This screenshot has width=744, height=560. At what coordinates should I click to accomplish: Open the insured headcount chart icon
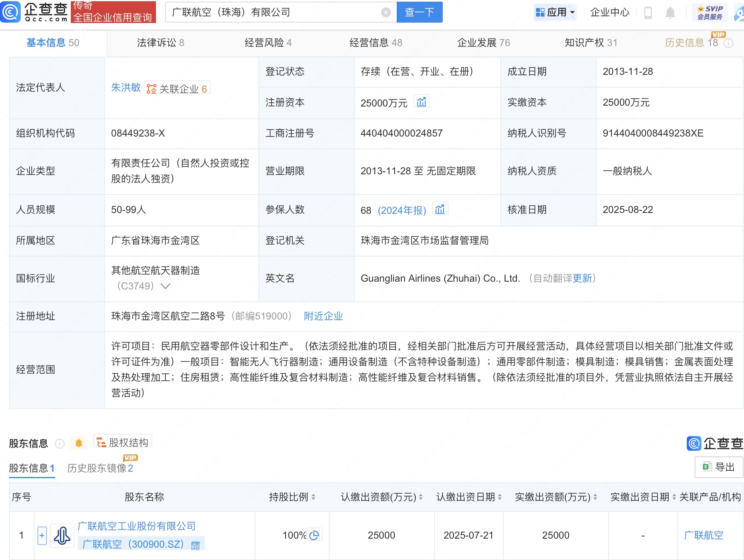point(440,209)
